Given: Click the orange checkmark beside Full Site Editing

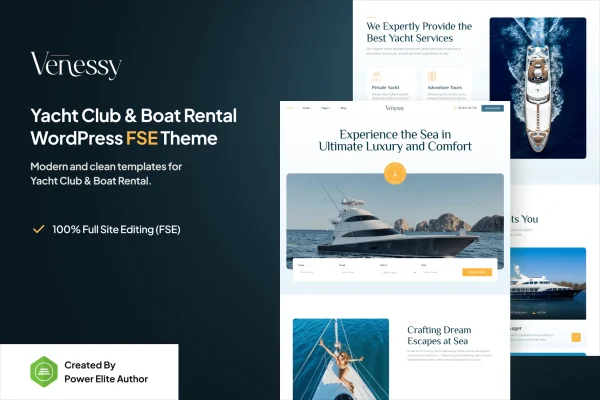Looking at the screenshot, I should (x=39, y=229).
